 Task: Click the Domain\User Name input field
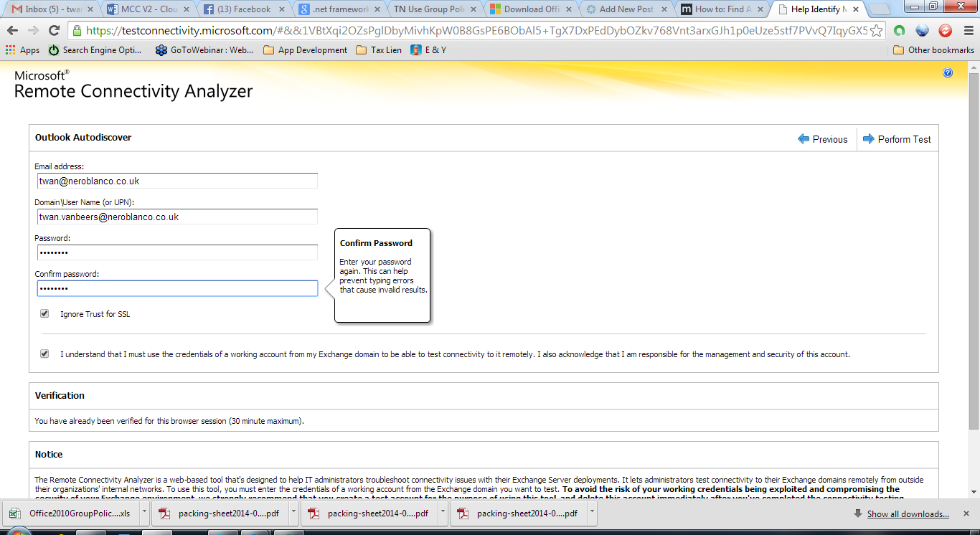pos(177,217)
